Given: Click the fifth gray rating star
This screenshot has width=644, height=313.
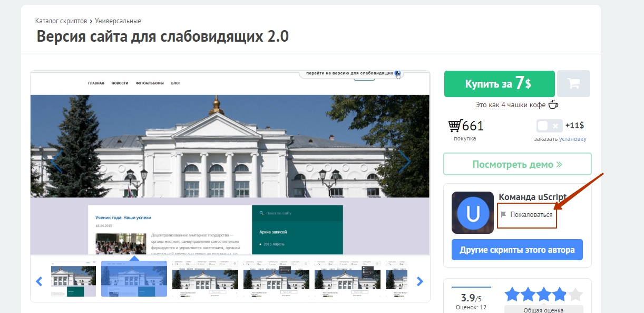Looking at the screenshot, I should (575, 294).
